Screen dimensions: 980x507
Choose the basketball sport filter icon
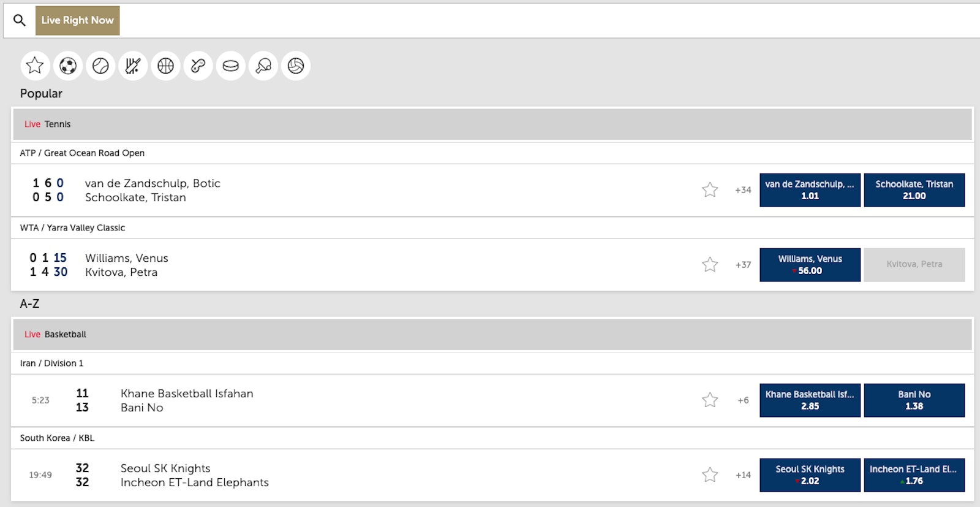coord(165,66)
